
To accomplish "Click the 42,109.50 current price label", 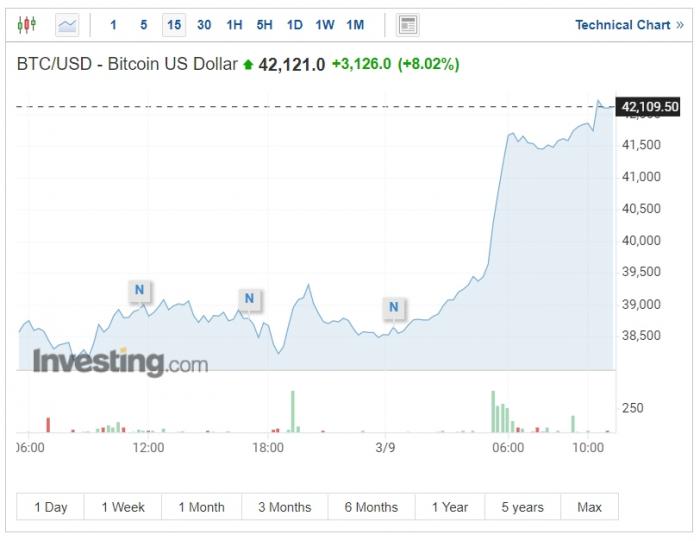I will 650,106.
